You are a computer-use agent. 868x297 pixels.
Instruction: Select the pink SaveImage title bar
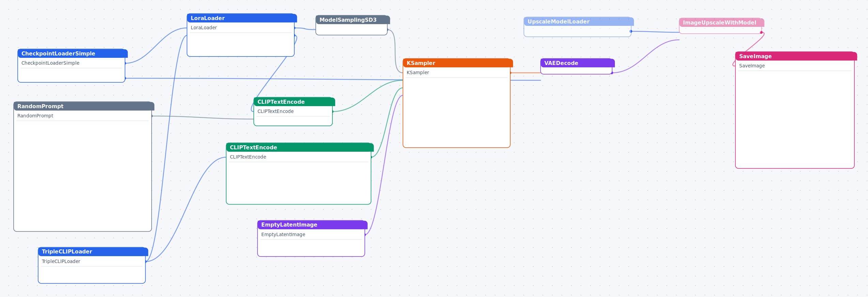tap(796, 56)
